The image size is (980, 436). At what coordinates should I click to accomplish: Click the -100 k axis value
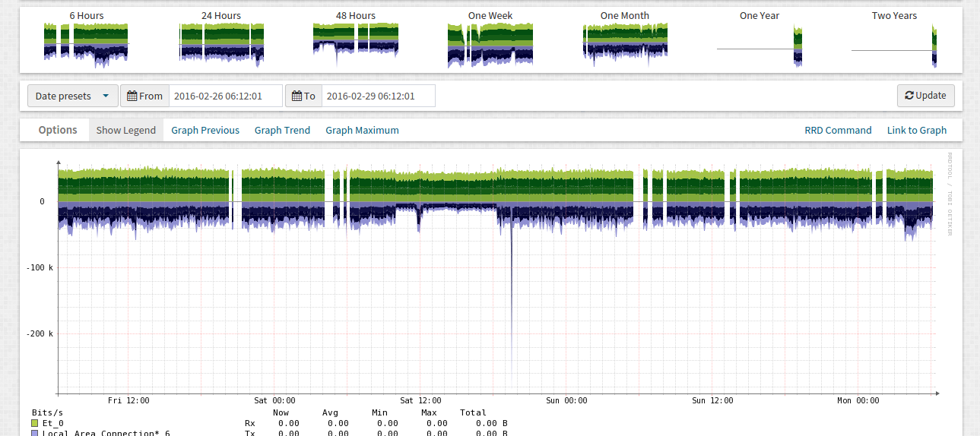pos(40,267)
